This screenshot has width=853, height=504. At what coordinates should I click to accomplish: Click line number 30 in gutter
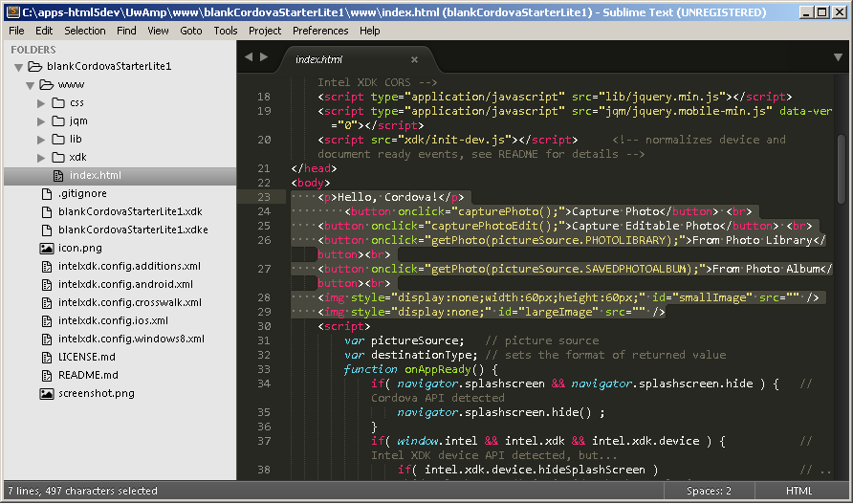coord(264,326)
